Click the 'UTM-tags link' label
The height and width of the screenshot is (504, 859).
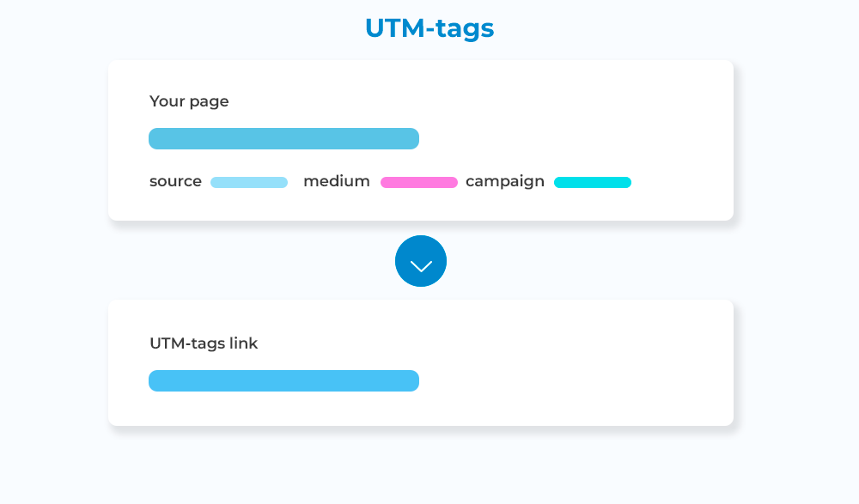click(x=204, y=343)
